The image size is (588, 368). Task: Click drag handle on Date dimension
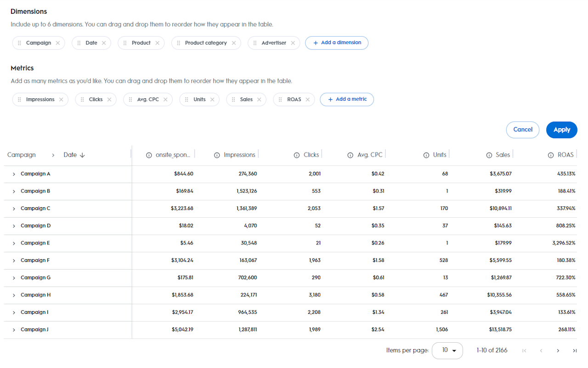79,43
